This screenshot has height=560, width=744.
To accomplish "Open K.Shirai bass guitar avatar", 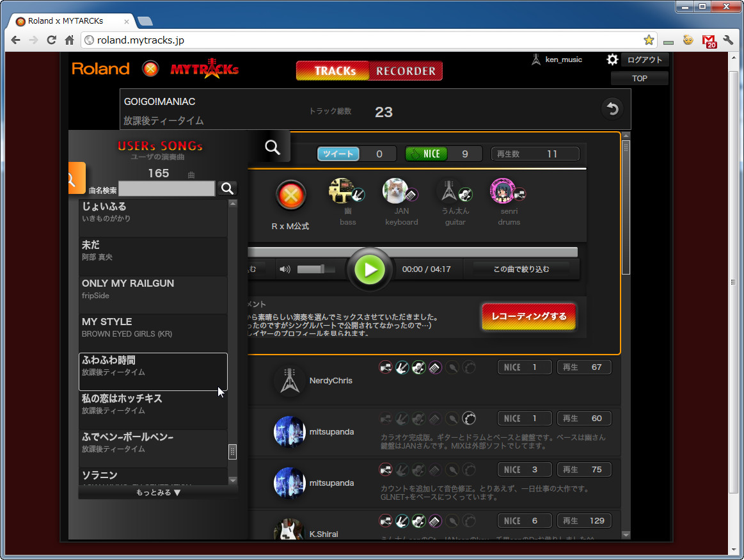I will [289, 529].
